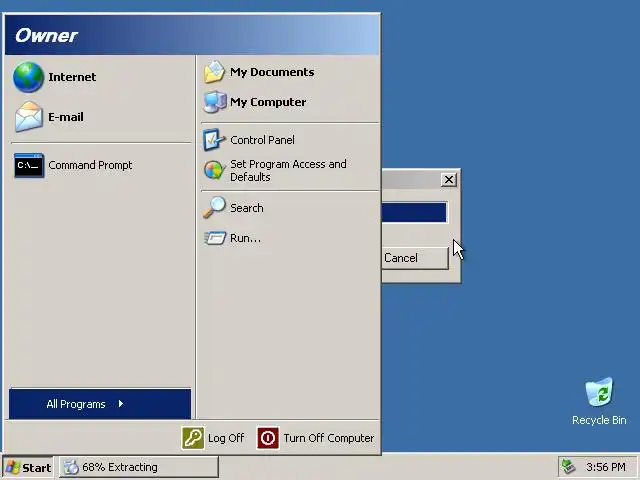Select the highlighted blue field in the dialog
This screenshot has height=480, width=640.
click(x=414, y=212)
